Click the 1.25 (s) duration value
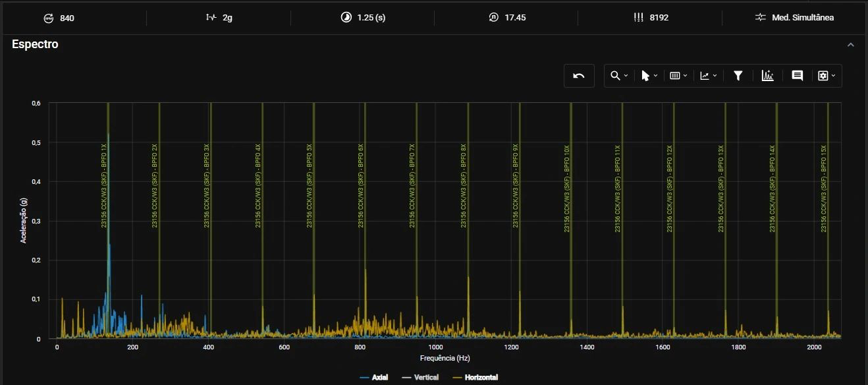868x385 pixels. [x=371, y=18]
